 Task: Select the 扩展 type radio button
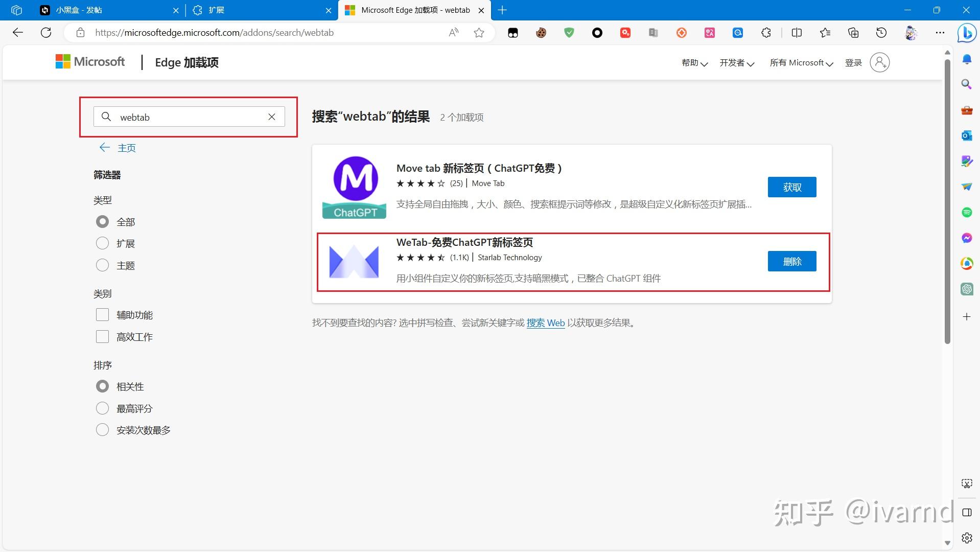click(102, 243)
